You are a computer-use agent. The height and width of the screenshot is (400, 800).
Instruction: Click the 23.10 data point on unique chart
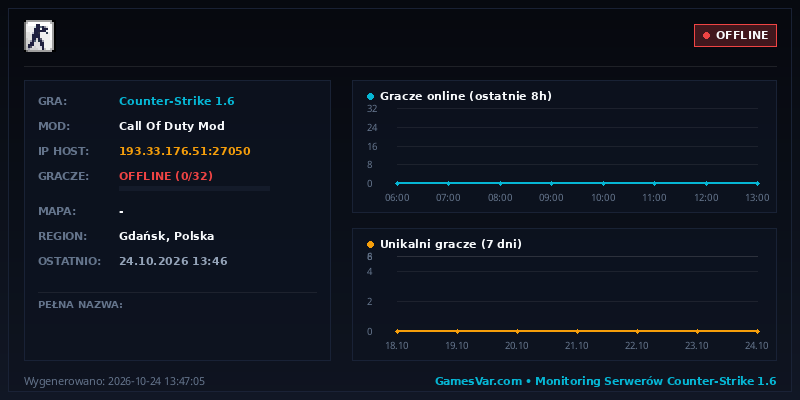(x=697, y=331)
